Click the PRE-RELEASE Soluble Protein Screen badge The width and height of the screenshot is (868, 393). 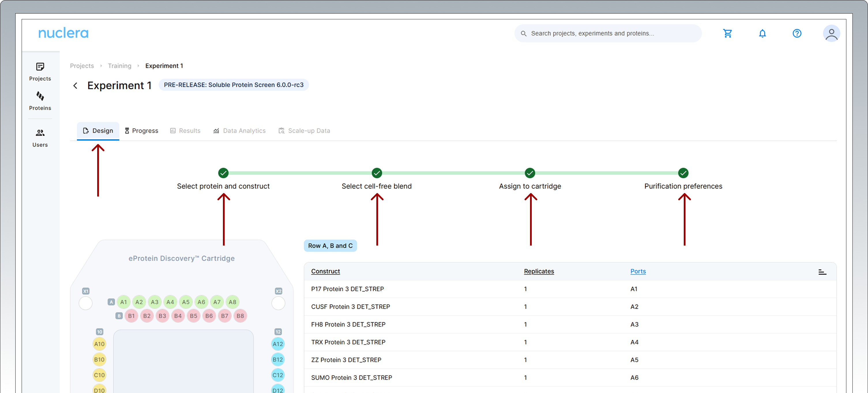(234, 85)
